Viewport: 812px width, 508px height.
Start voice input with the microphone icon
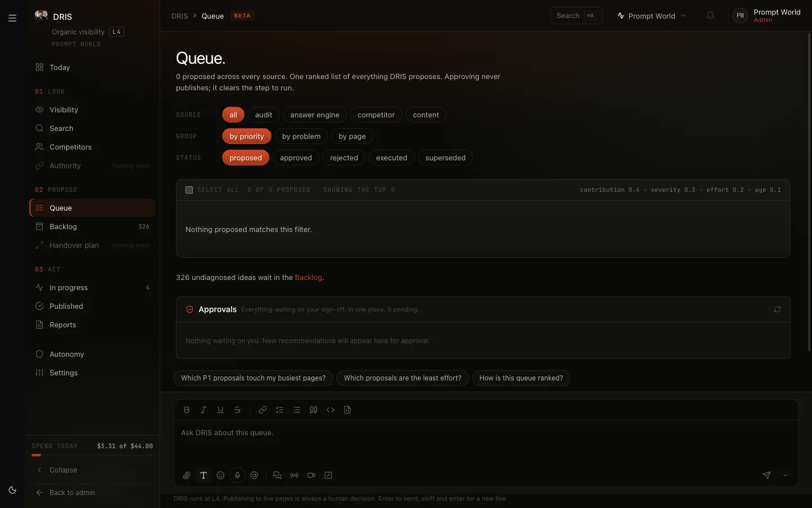(x=237, y=475)
